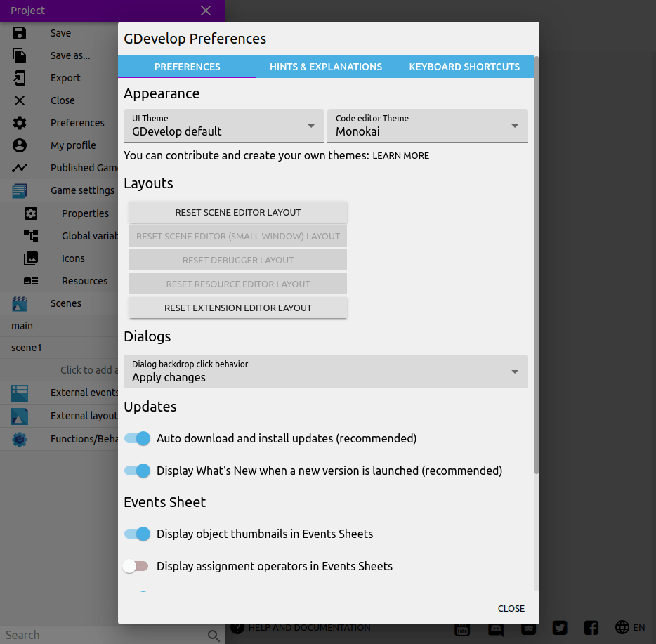Click the Published Games chart icon
Viewport: 656px width, 644px height.
pyautogui.click(x=20, y=168)
